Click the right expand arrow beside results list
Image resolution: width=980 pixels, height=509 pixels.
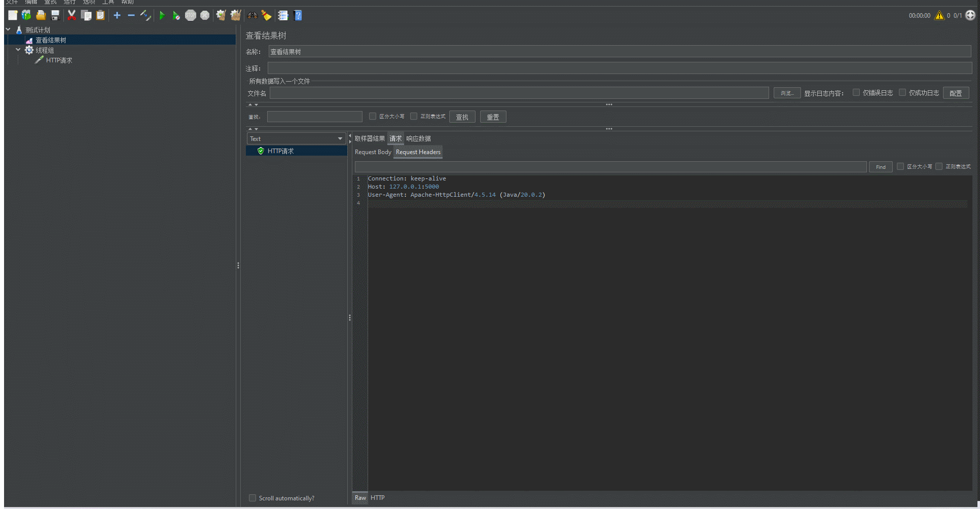(350, 141)
